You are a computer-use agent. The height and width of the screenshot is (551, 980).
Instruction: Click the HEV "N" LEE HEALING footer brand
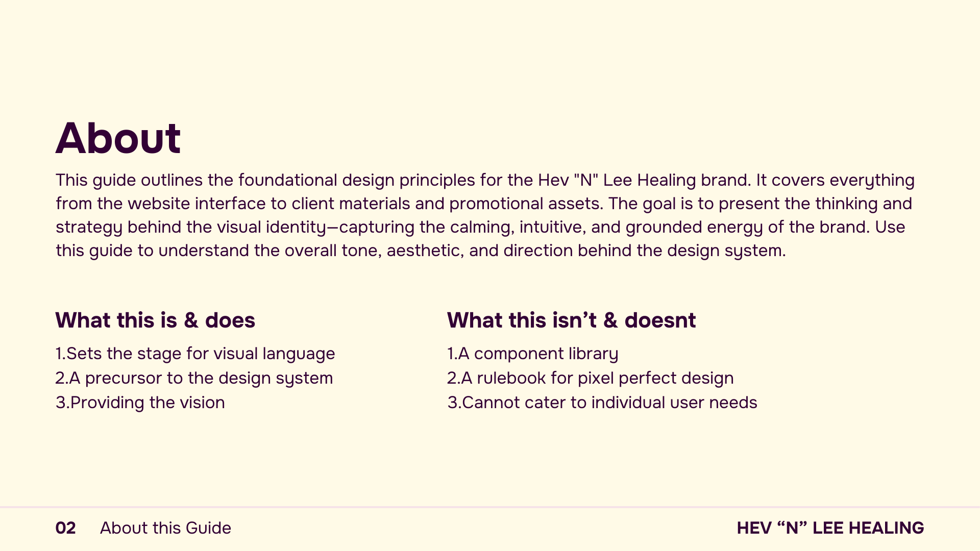830,528
